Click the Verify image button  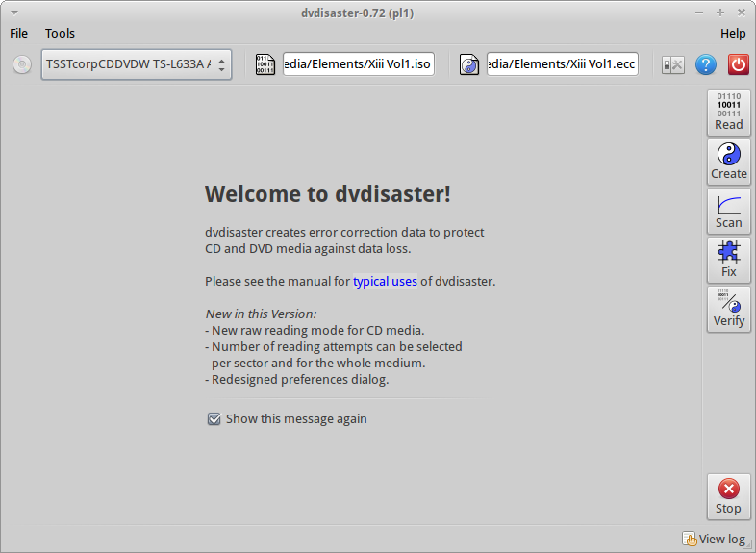(728, 309)
